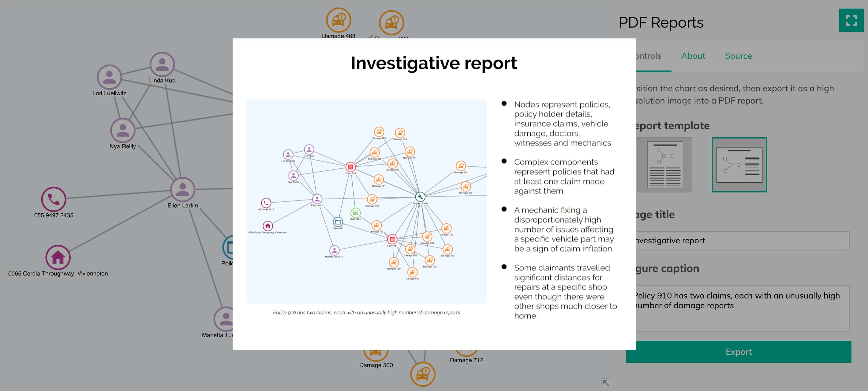Click the 055 9497 2435 phone node
The height and width of the screenshot is (391, 868).
click(54, 199)
